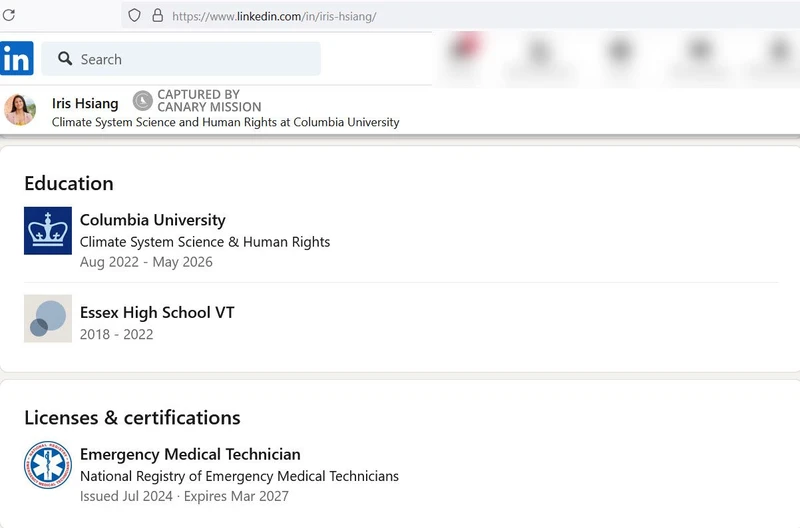The width and height of the screenshot is (800, 528).
Task: Click the search magnifying glass icon
Action: point(65,58)
